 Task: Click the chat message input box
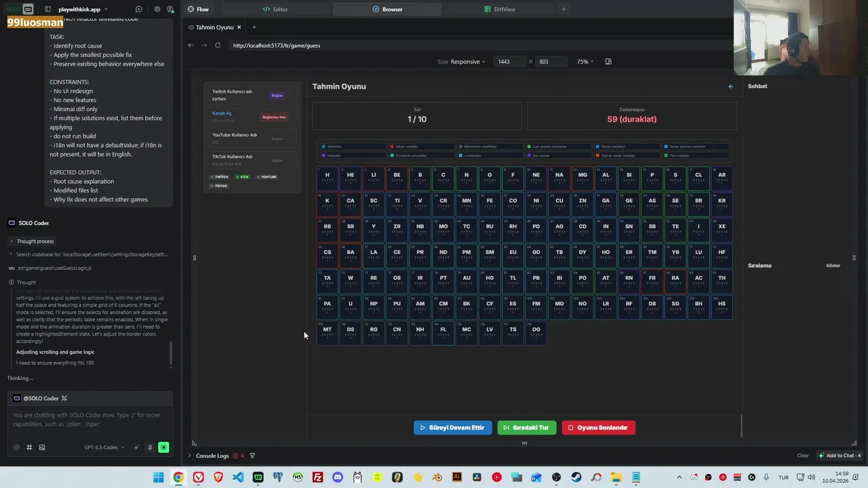tap(90, 419)
